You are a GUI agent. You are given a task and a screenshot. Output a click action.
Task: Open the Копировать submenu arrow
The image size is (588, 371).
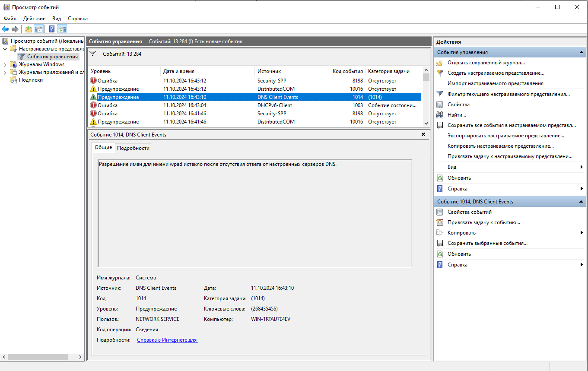582,233
